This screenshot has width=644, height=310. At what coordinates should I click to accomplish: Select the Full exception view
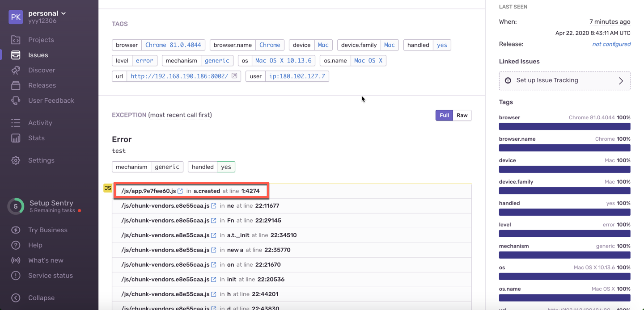click(444, 115)
